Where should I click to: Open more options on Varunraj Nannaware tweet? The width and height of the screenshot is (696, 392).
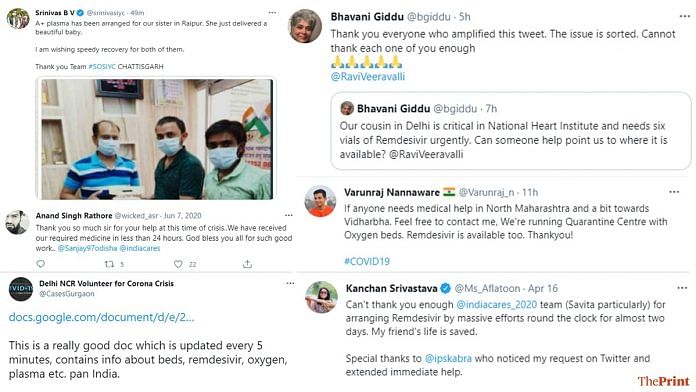point(674,192)
